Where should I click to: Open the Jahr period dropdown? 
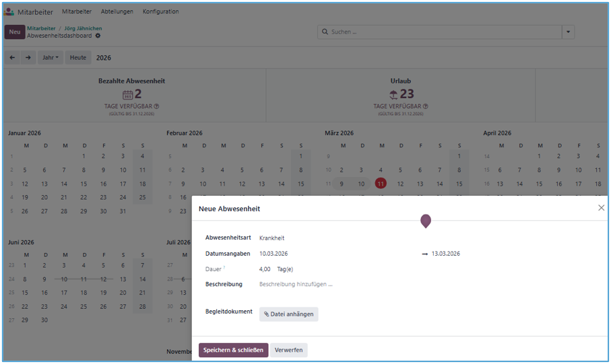[x=51, y=58]
